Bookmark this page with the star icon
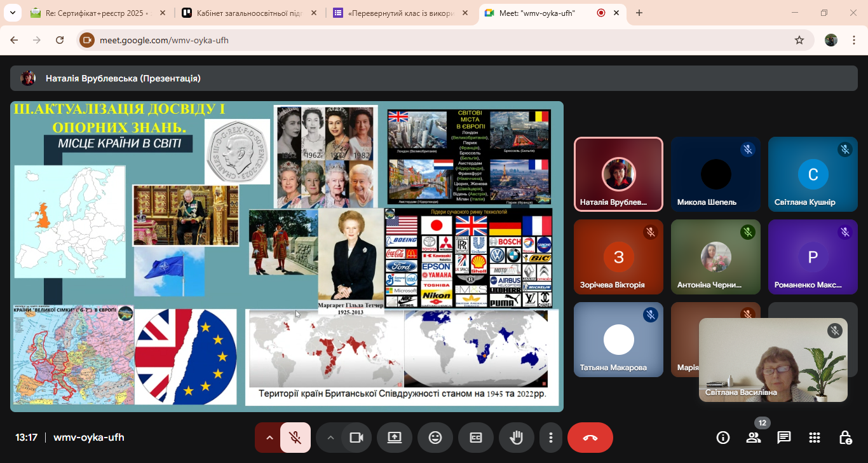Screen dimensions: 868x463 coord(799,40)
